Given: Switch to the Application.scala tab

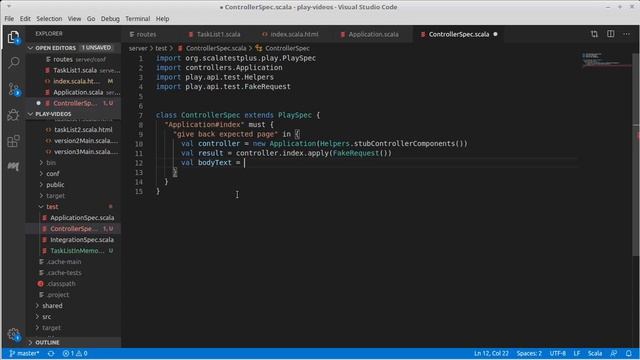Looking at the screenshot, I should [373, 35].
